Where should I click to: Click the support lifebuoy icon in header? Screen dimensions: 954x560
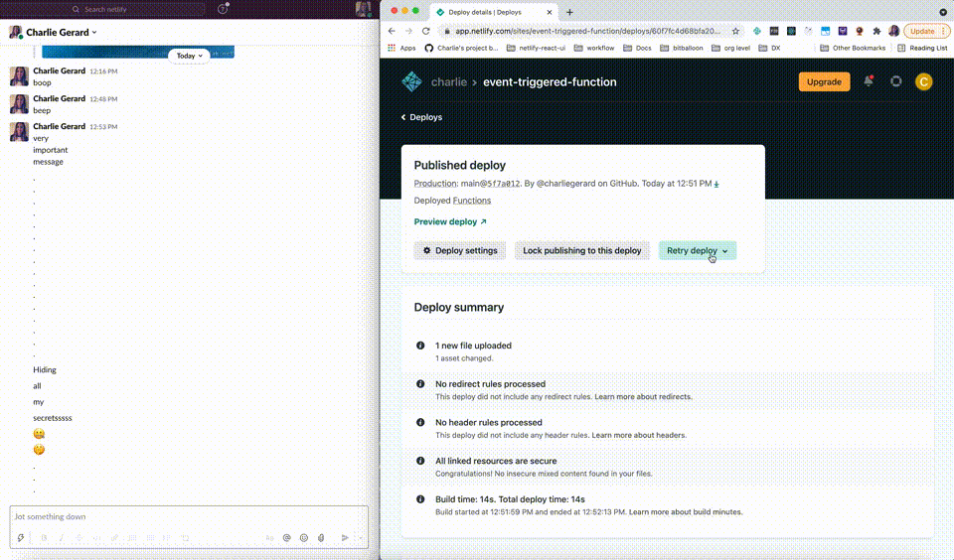pos(896,81)
